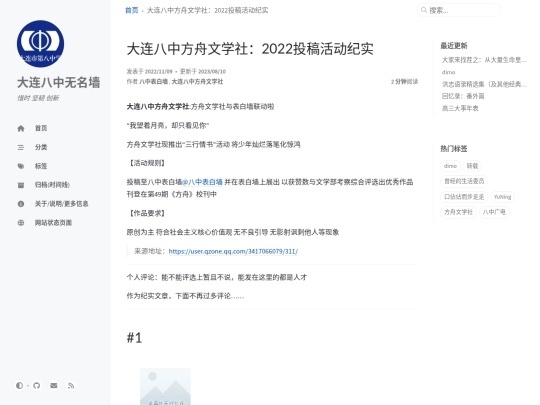The height and width of the screenshot is (405, 540).
Task: Open recent post 洪志语录精选集
Action: (484, 84)
